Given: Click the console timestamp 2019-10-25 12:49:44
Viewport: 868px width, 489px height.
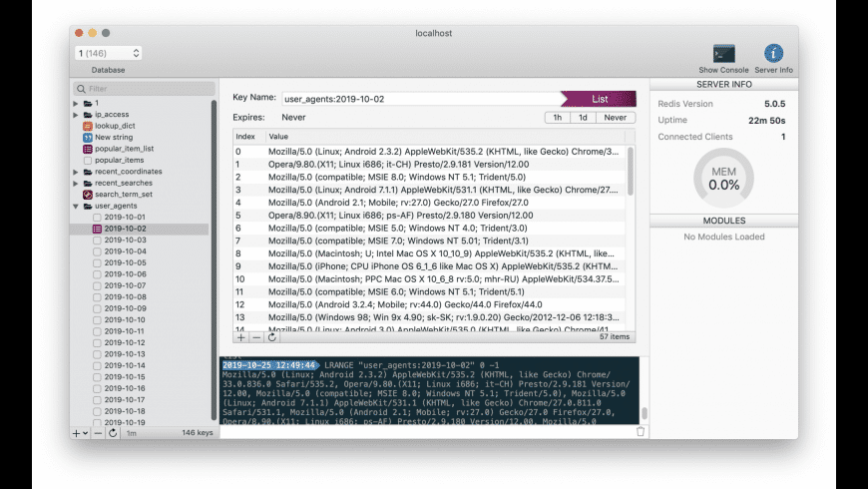Looking at the screenshot, I should click(x=269, y=365).
